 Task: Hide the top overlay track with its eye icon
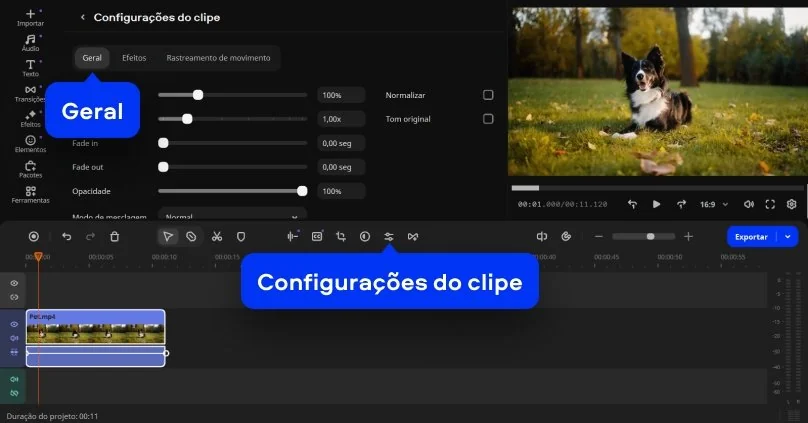[x=14, y=283]
